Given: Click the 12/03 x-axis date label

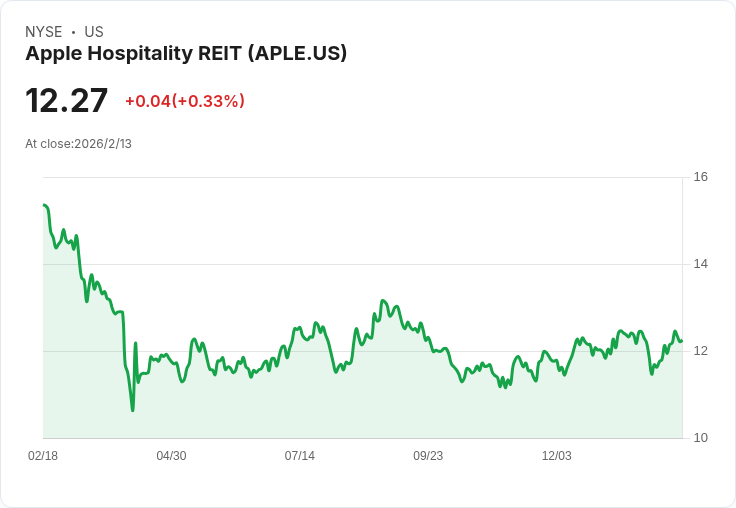Looking at the screenshot, I should point(557,455).
